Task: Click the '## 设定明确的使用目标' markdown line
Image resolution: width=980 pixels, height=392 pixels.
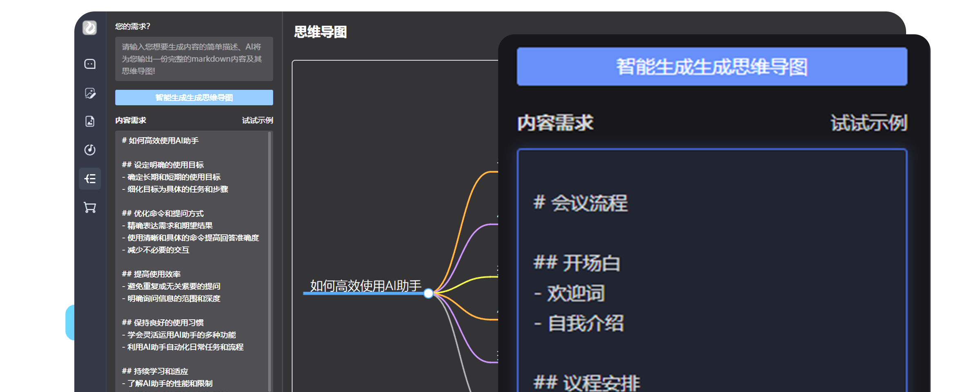Action: pyautogui.click(x=163, y=165)
